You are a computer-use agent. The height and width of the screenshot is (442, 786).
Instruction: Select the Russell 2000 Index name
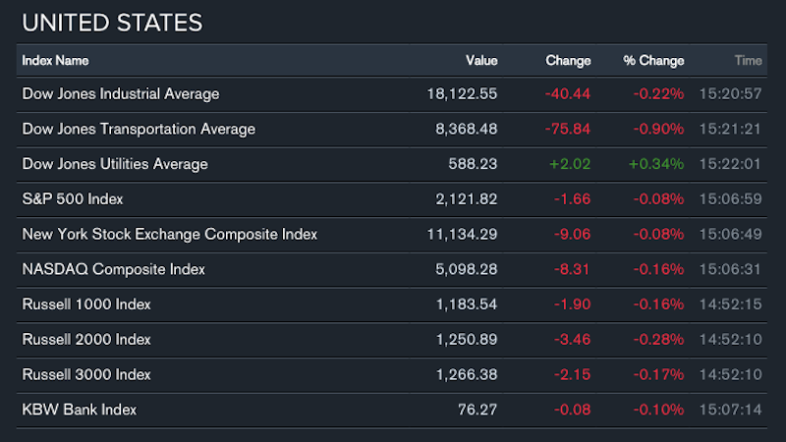tap(86, 339)
